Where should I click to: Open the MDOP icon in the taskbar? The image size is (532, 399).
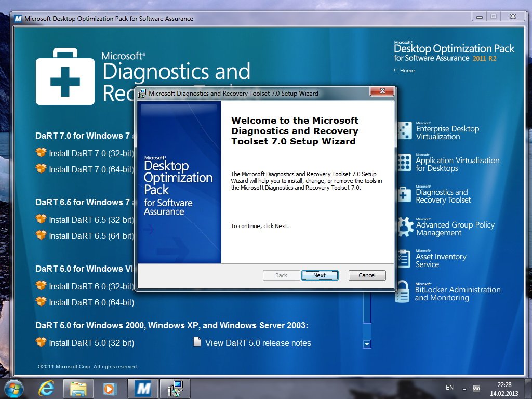pos(142,388)
